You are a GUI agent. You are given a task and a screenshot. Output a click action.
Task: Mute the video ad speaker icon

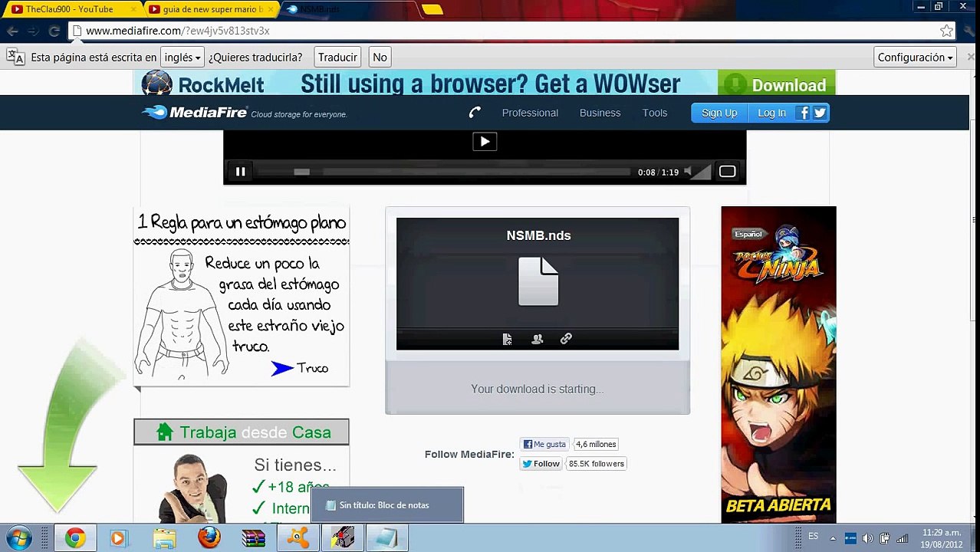[689, 172]
